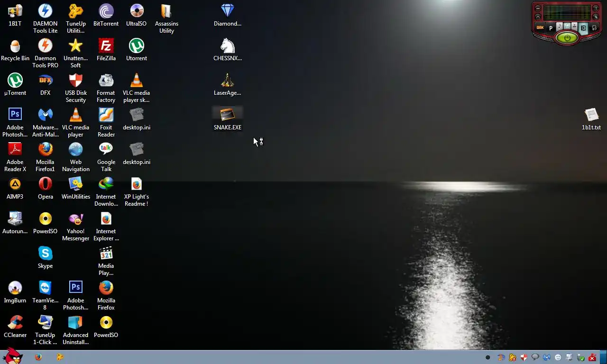Screen dimensions: 607x364
Task: Open FileZilla from the desktop
Action: click(x=106, y=50)
